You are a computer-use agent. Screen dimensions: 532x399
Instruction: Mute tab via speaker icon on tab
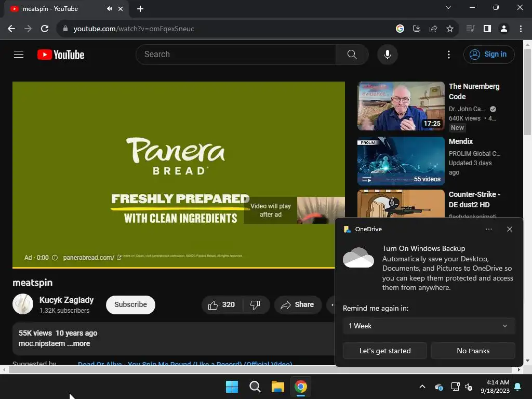[x=109, y=9]
